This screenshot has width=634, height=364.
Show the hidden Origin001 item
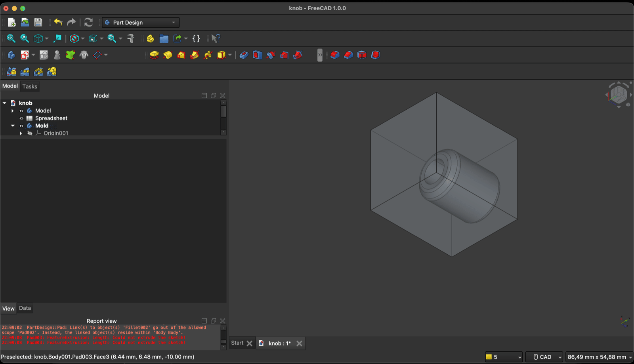pos(30,133)
